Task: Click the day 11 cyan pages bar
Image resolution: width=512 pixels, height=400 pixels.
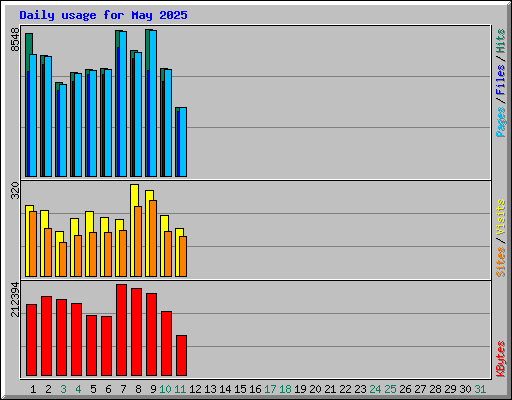Action: pos(183,142)
